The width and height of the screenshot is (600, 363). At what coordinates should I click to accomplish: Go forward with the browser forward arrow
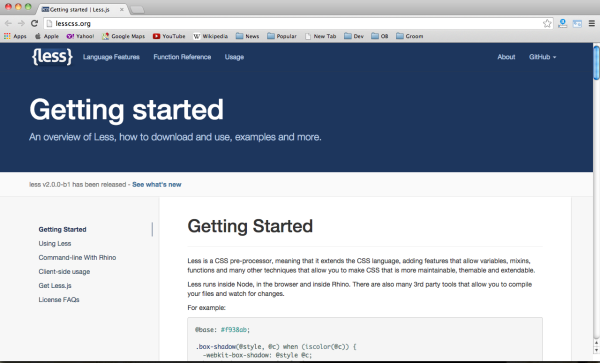[x=21, y=23]
